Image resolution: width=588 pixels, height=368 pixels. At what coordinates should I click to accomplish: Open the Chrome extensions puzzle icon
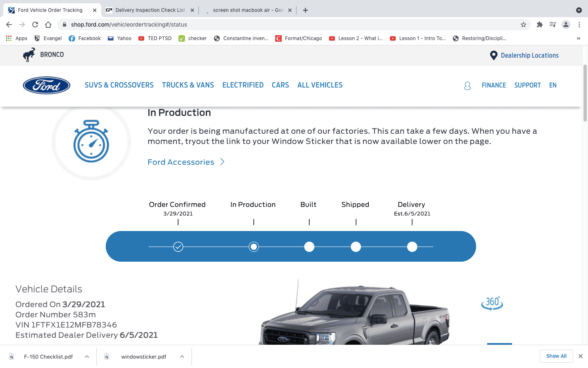540,25
